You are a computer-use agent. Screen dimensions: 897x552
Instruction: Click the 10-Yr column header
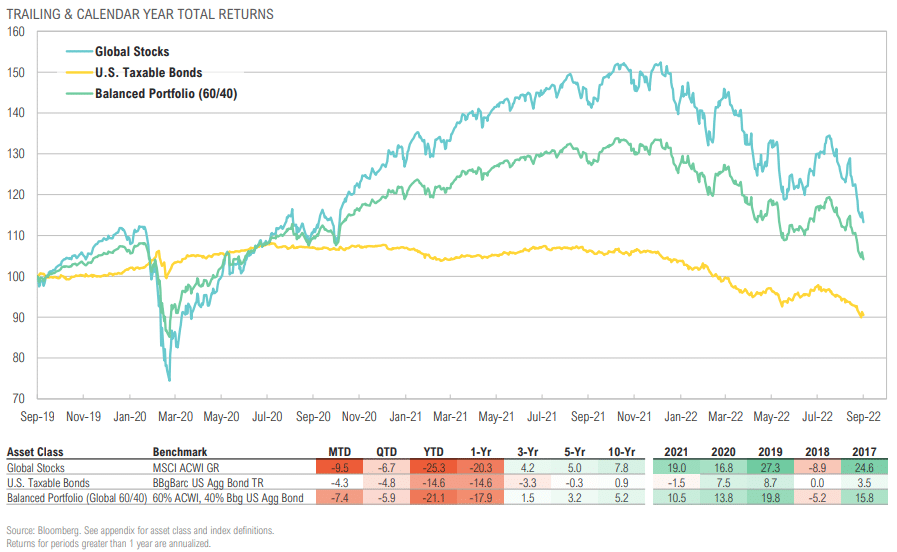pyautogui.click(x=621, y=452)
